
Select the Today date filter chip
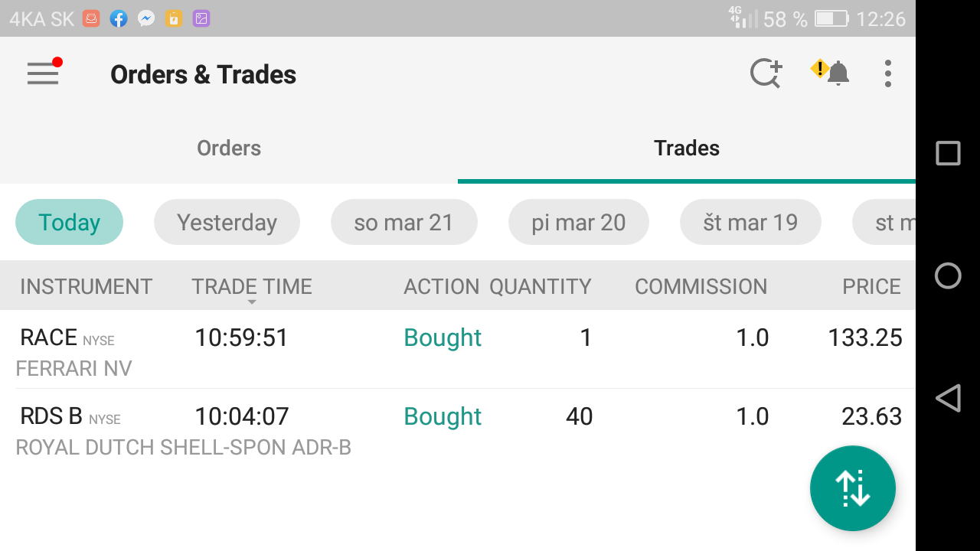click(x=70, y=222)
